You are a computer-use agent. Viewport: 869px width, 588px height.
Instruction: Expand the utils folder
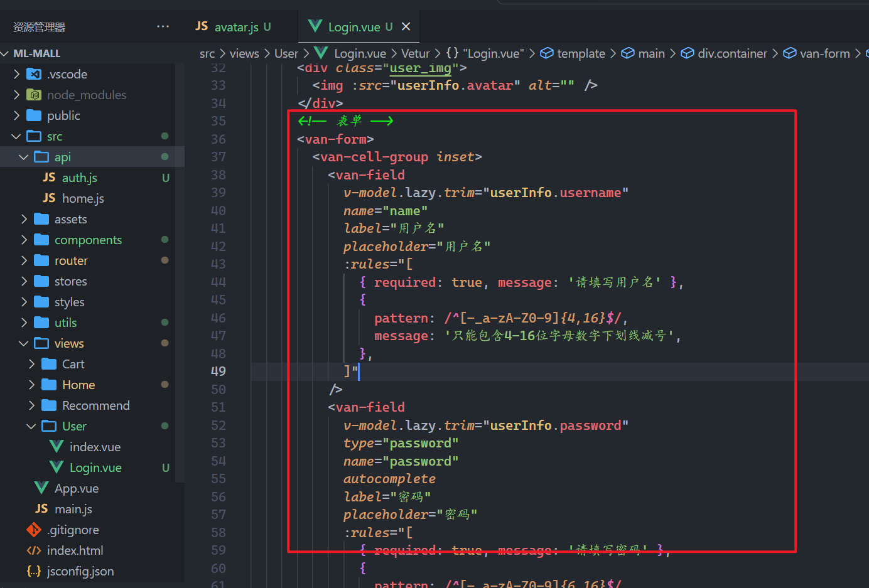tap(24, 323)
